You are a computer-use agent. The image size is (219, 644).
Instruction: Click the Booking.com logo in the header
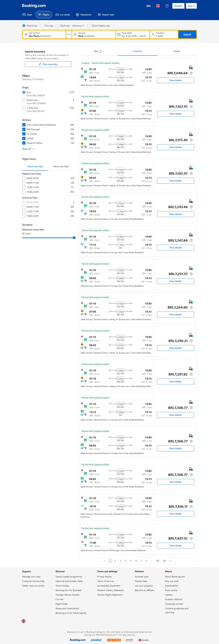tap(34, 6)
